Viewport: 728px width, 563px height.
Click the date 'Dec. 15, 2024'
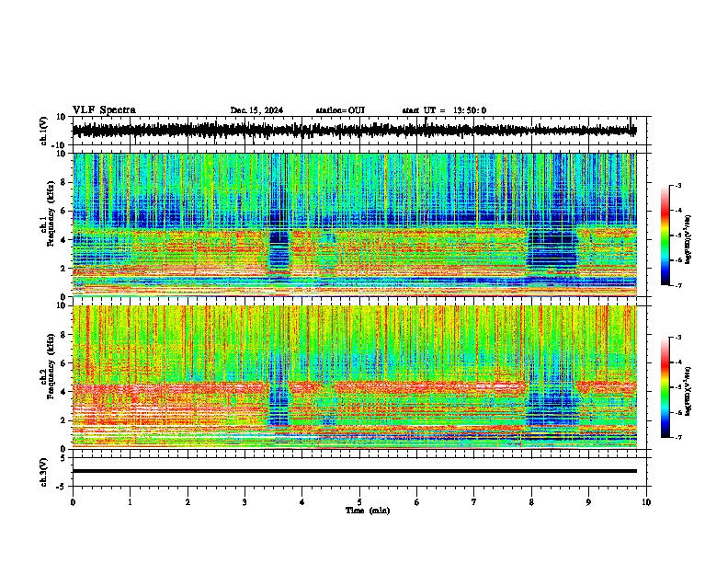click(256, 110)
